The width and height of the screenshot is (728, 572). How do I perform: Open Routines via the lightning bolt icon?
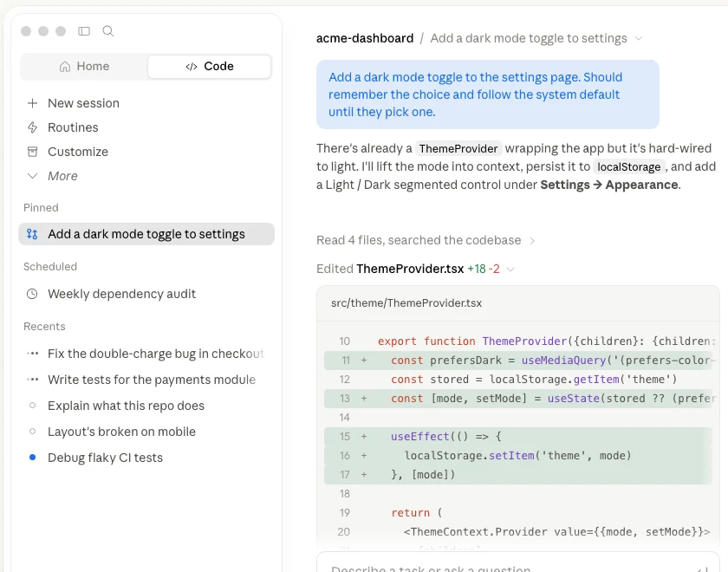[x=33, y=127]
